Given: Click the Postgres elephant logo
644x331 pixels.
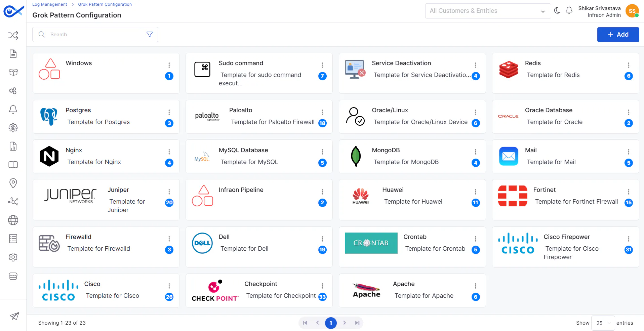Looking at the screenshot, I should 49,117.
